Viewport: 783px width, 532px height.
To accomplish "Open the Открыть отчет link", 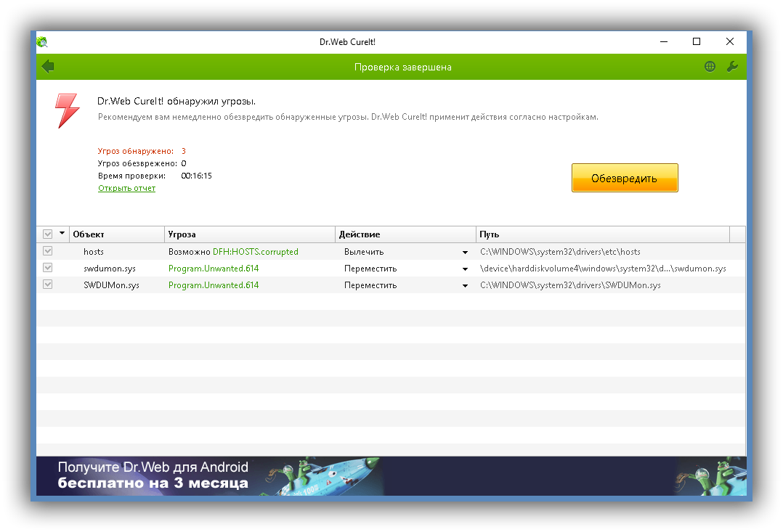I will [126, 188].
